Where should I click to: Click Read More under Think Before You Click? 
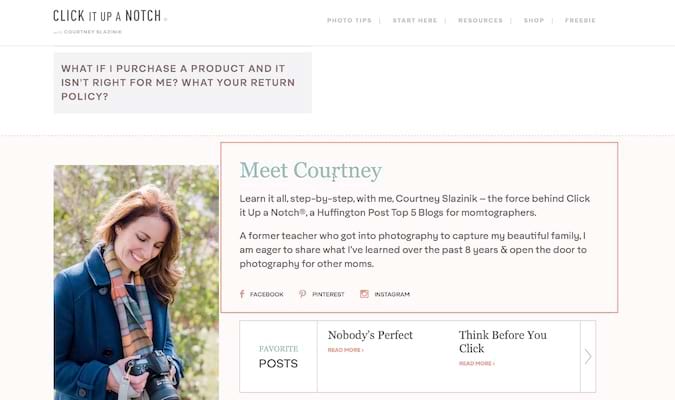pos(477,364)
